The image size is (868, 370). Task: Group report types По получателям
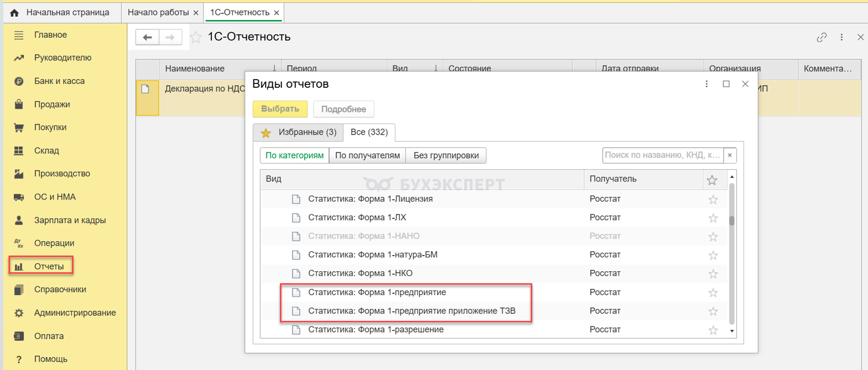[367, 155]
